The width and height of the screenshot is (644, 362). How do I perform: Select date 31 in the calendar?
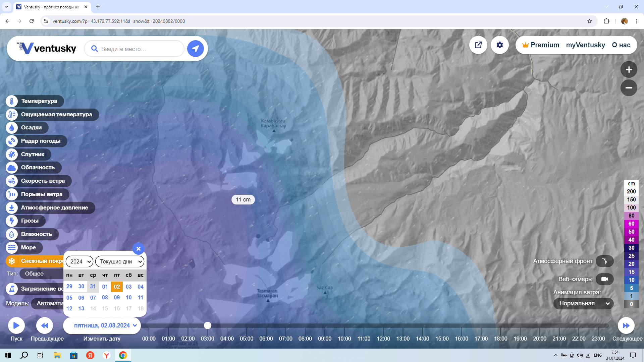coord(93,287)
